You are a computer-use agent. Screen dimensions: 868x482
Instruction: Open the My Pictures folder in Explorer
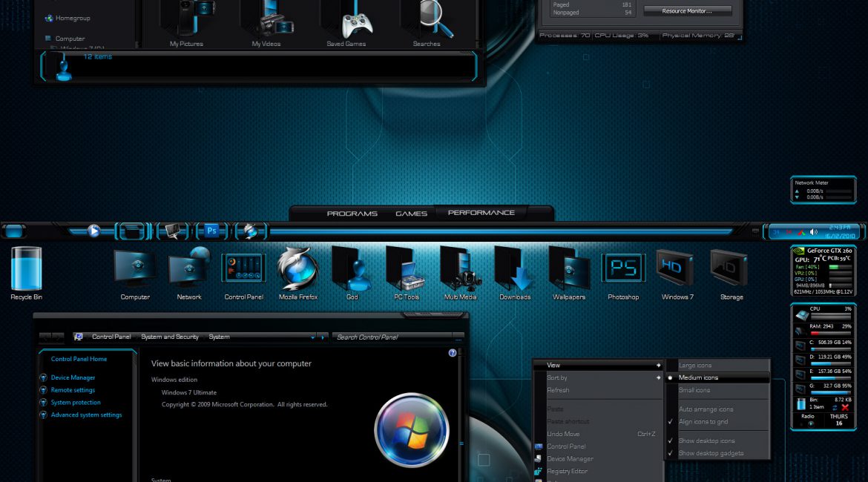(x=186, y=23)
